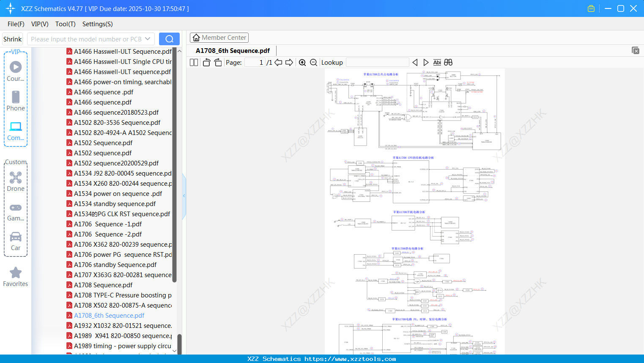
Task: Zoom out of the PDF
Action: click(x=313, y=62)
